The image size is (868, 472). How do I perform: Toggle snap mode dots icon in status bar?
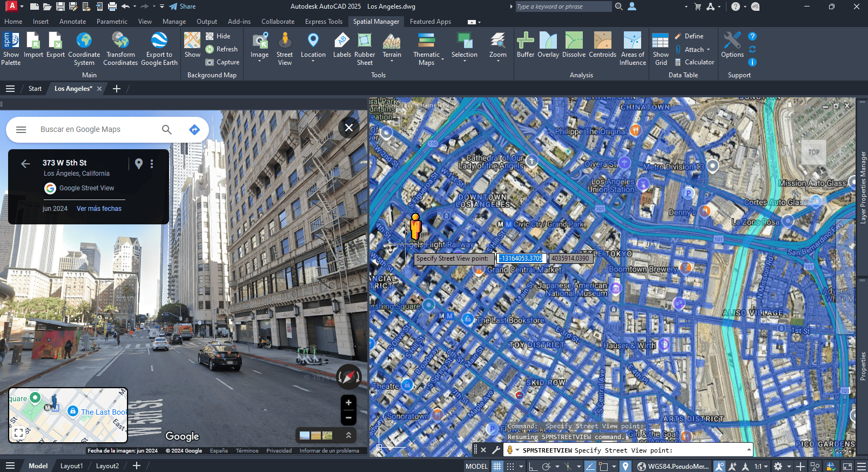tap(510, 466)
